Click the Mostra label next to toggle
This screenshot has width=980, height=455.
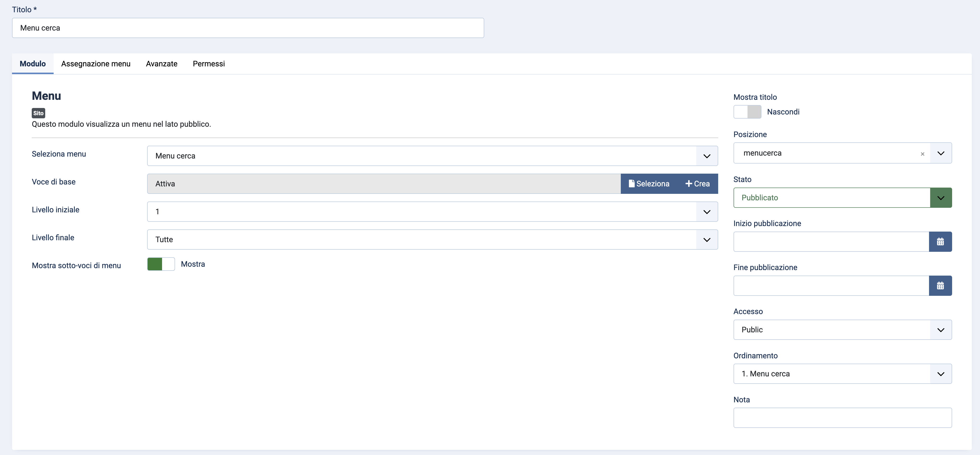pos(193,264)
